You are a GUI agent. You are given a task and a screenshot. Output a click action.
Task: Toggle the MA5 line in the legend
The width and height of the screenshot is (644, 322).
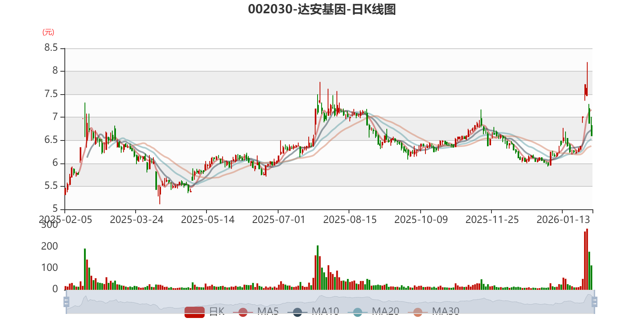(x=256, y=312)
